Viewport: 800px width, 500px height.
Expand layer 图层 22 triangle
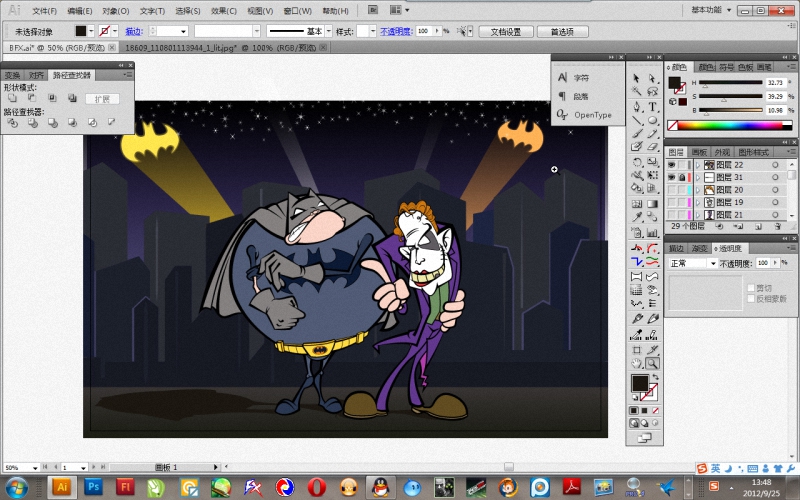coord(698,165)
